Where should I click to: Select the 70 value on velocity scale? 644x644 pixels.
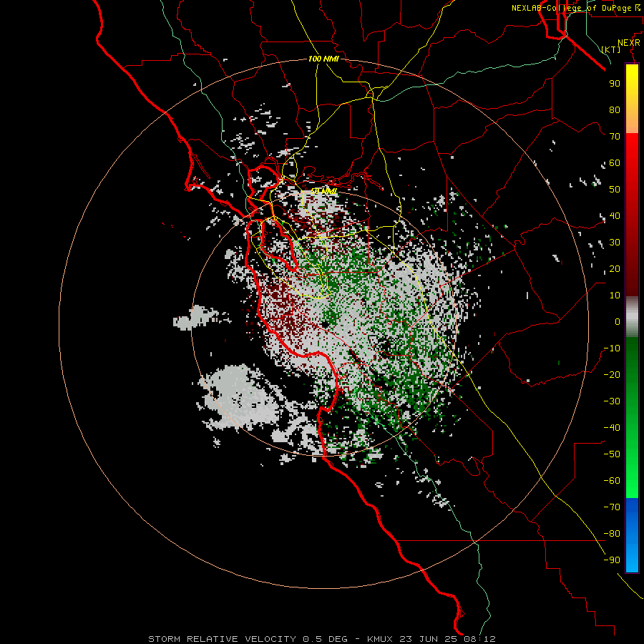615,137
